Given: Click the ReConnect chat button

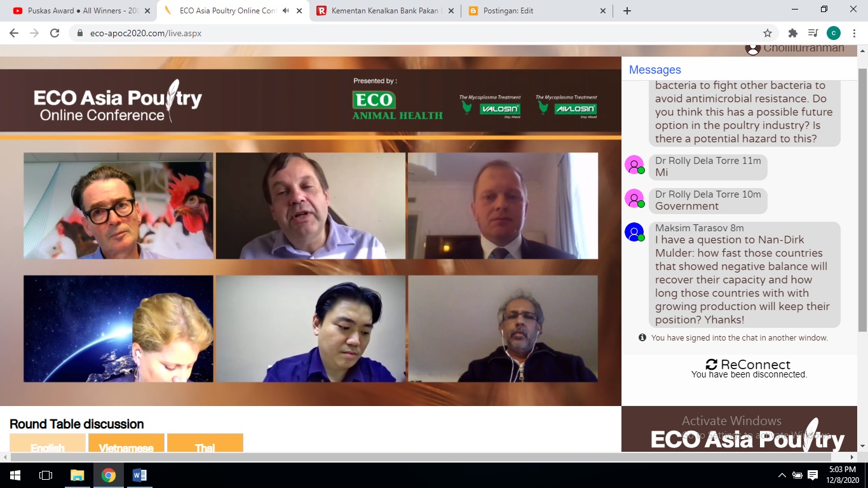Looking at the screenshot, I should (748, 364).
